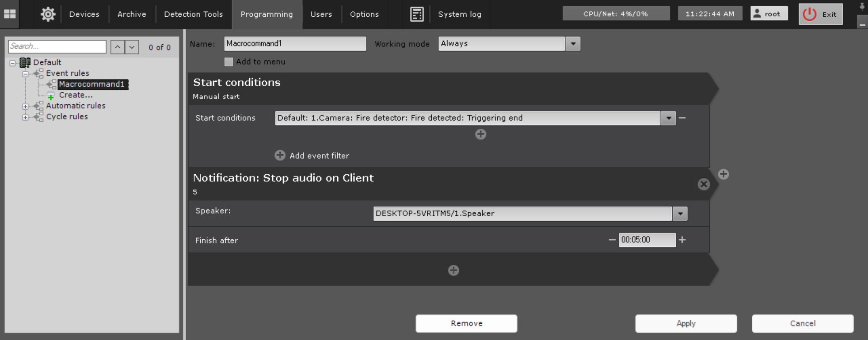Viewport: 868px width, 340px height.
Task: Enable the Add to menu checkbox
Action: point(229,62)
